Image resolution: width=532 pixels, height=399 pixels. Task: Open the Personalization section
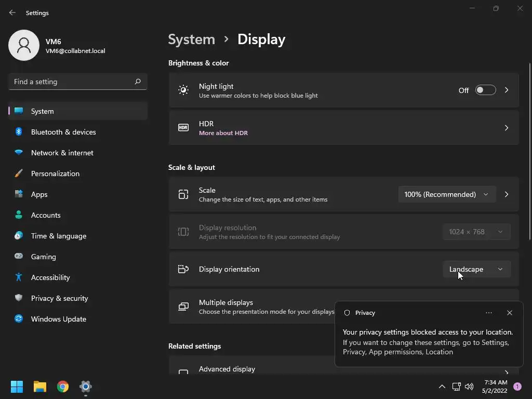point(55,174)
